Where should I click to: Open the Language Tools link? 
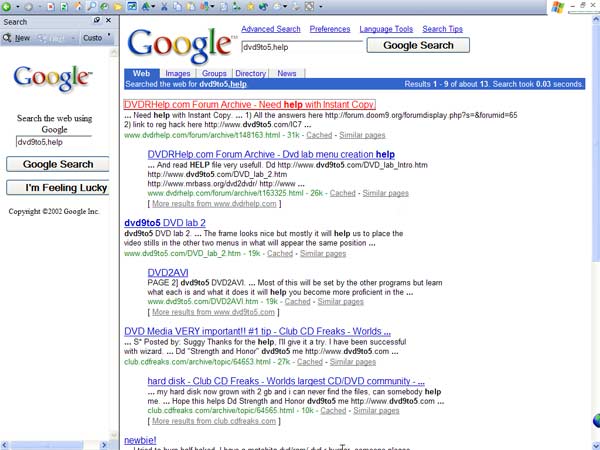point(386,29)
